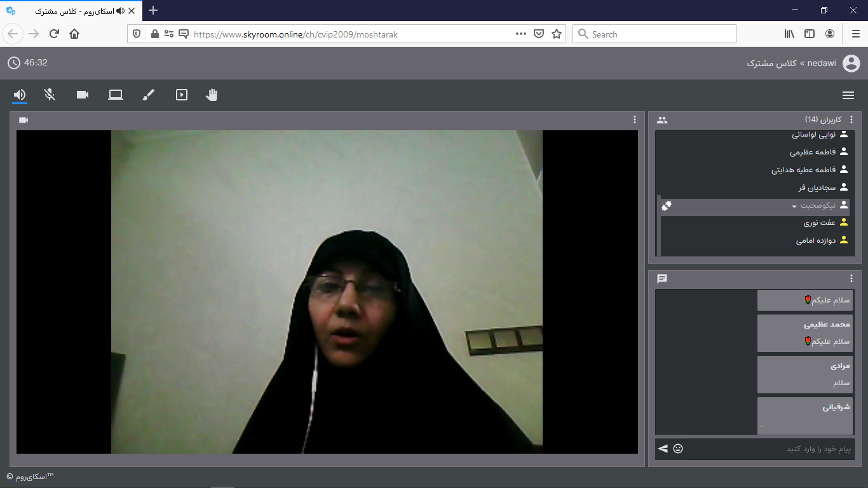Open chat panel options menu
868x488 pixels.
tap(851, 278)
